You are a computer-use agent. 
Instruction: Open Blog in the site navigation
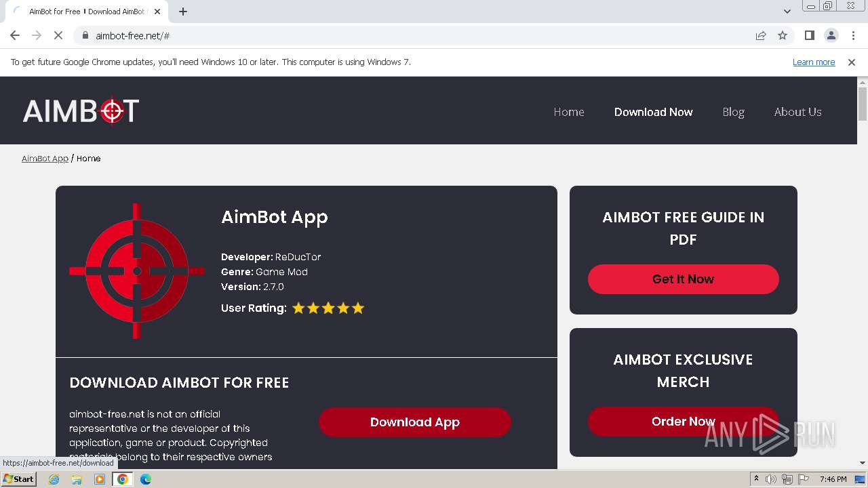coord(733,112)
